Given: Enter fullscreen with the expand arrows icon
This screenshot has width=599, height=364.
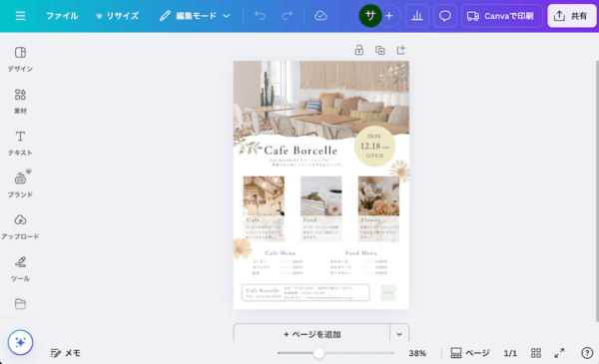Looking at the screenshot, I should [x=559, y=353].
